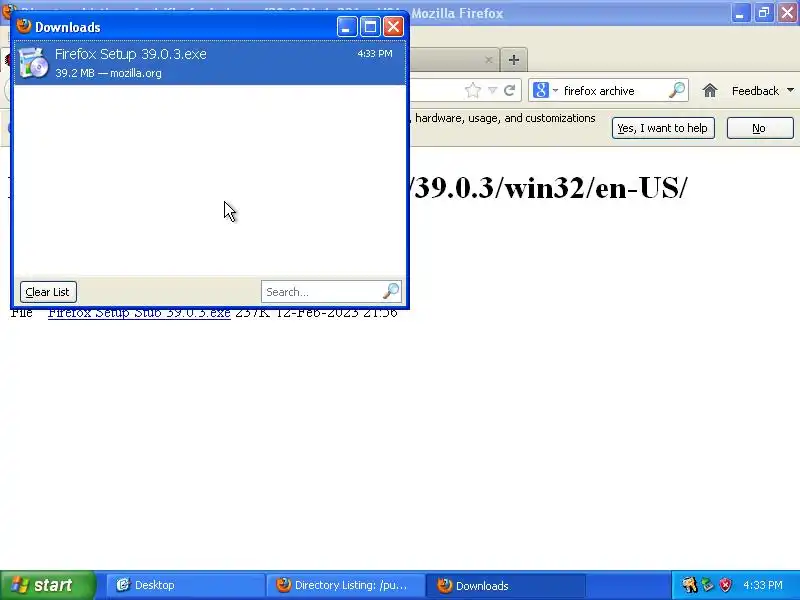Image resolution: width=800 pixels, height=600 pixels.
Task: Restore down the main Firefox window
Action: (764, 13)
